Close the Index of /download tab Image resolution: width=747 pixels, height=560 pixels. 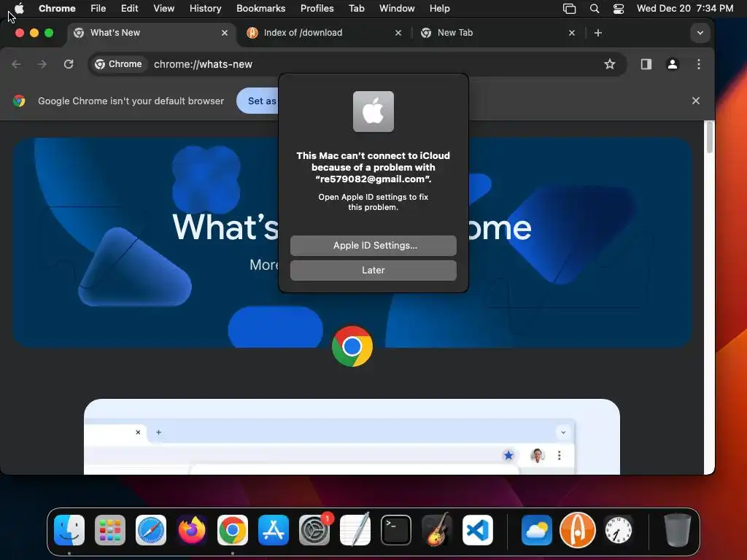click(x=398, y=33)
